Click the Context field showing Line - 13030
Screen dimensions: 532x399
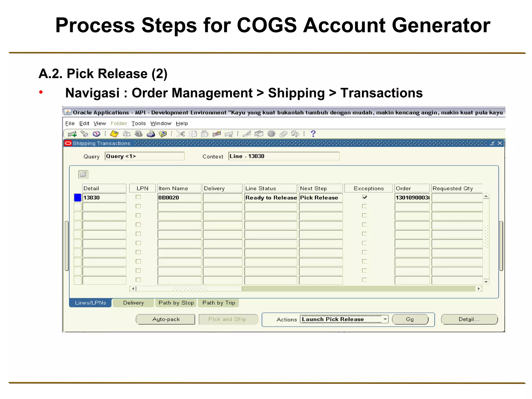tap(284, 156)
